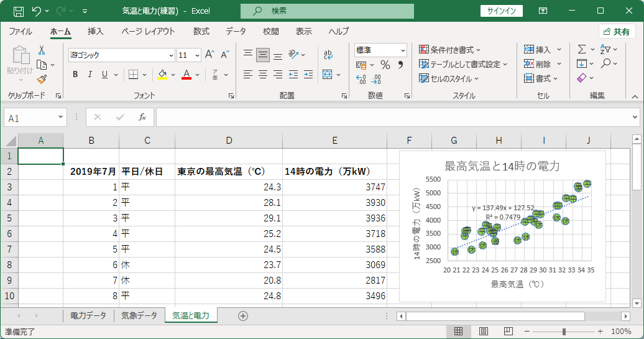Toggle align text left
Viewport: 644px width, 339px height.
(x=247, y=75)
